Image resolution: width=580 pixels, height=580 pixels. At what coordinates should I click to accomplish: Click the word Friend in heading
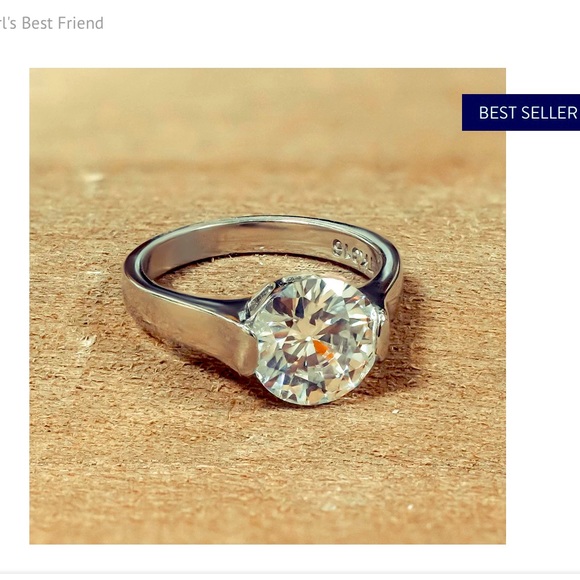pyautogui.click(x=78, y=23)
